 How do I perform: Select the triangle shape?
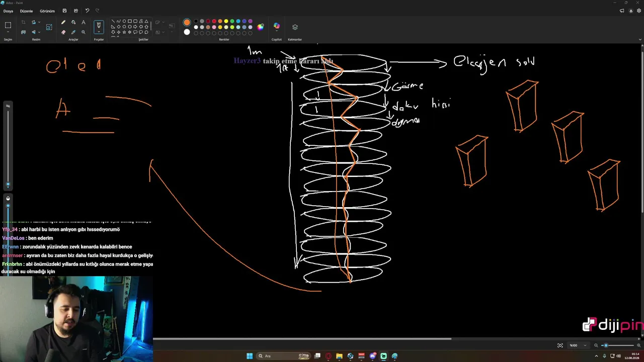(x=146, y=22)
